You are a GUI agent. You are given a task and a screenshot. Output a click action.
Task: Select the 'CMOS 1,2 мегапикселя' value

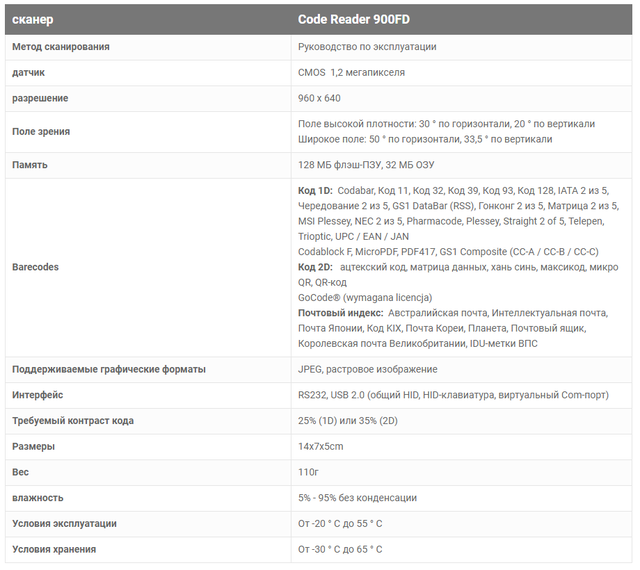pos(351,72)
